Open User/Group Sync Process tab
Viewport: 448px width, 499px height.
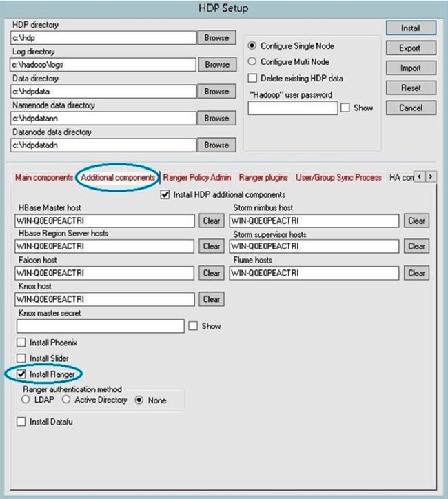click(338, 178)
